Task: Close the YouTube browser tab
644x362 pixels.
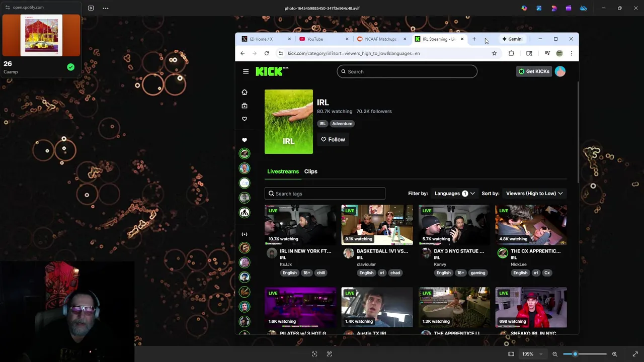Action: (347, 39)
